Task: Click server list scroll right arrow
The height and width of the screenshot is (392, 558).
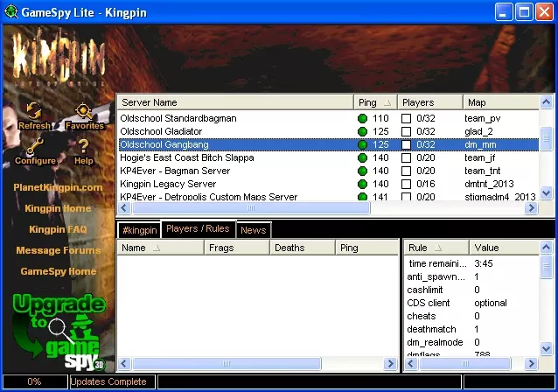Action: pyautogui.click(x=531, y=207)
